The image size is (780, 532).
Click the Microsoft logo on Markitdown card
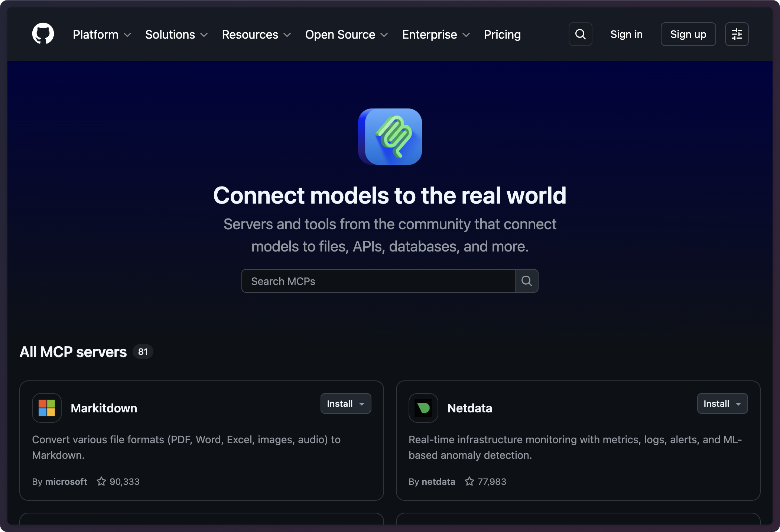tap(47, 408)
